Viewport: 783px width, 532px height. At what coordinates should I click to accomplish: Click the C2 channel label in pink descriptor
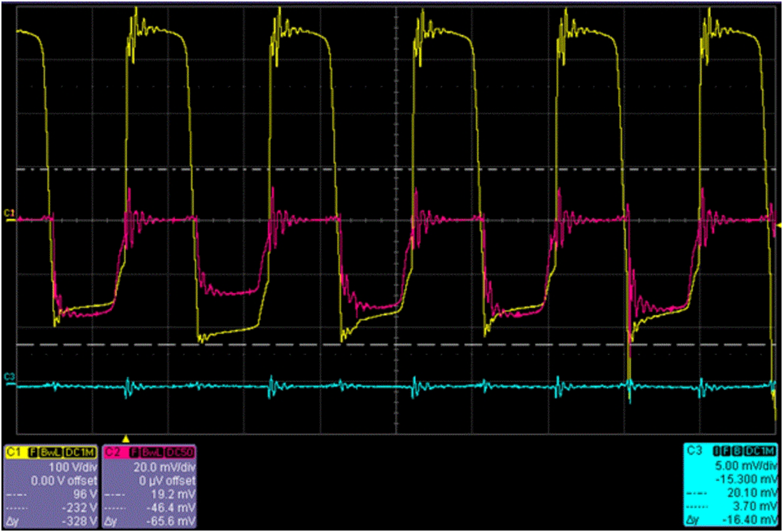(112, 453)
